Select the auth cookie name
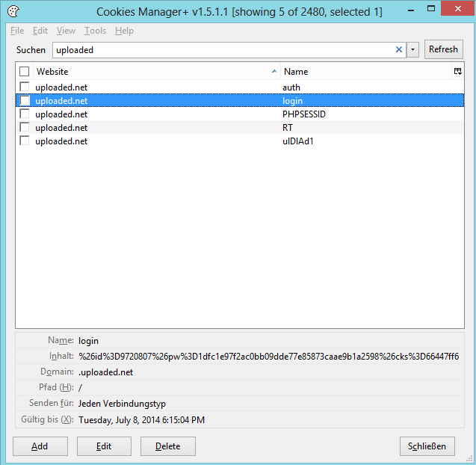 coord(291,87)
